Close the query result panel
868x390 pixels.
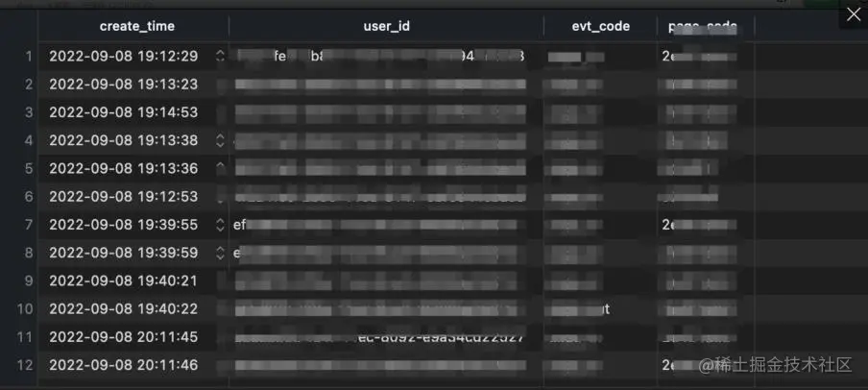(x=853, y=15)
